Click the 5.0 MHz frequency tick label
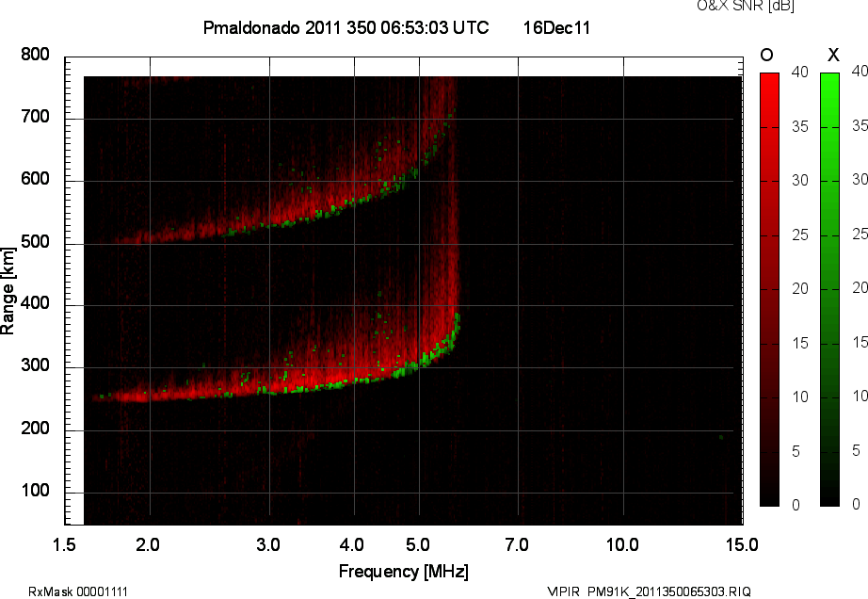Screen dimensions: 868x599 click(x=418, y=545)
